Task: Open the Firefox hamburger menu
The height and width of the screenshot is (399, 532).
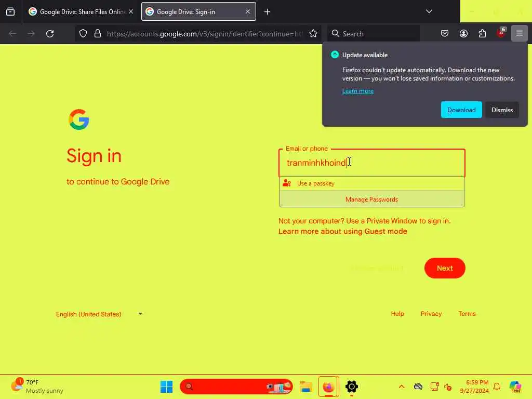Action: point(520,33)
